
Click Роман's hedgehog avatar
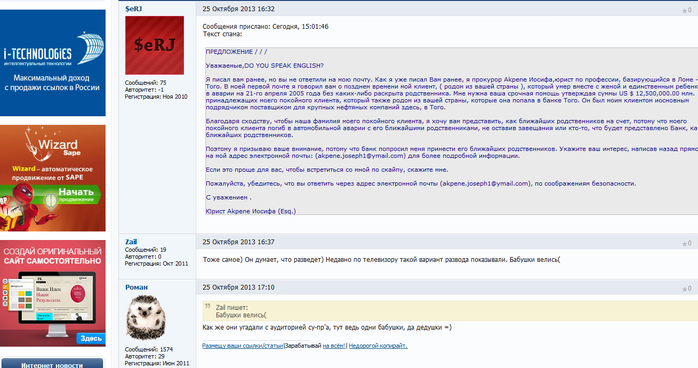point(146,318)
